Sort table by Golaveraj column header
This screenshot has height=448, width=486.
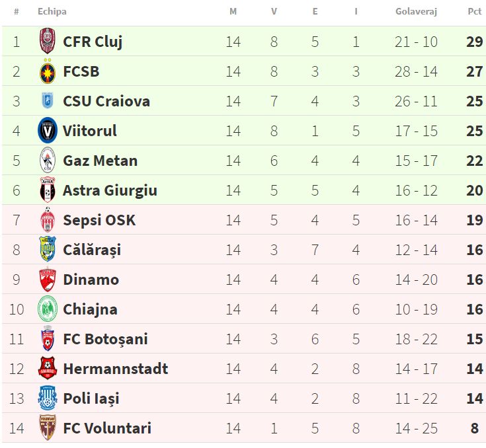[416, 11]
